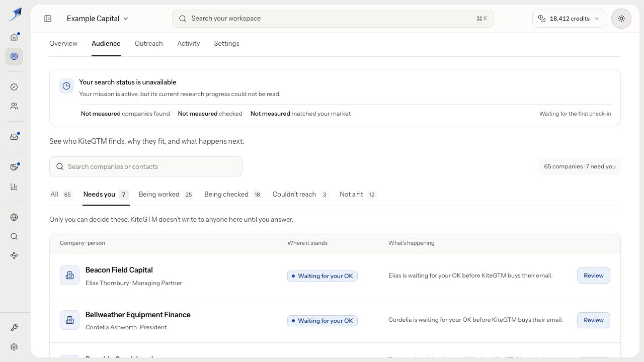
Task: Switch to the Overview tab
Action: [x=63, y=44]
